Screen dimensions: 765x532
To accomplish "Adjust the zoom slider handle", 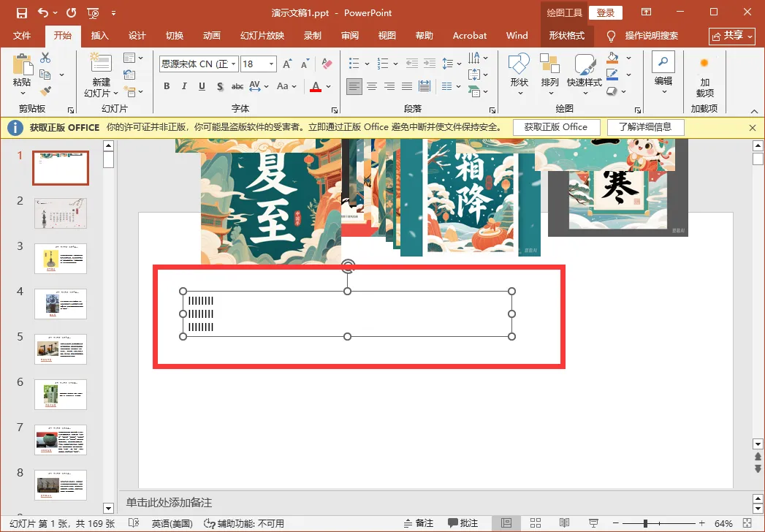I will click(645, 523).
